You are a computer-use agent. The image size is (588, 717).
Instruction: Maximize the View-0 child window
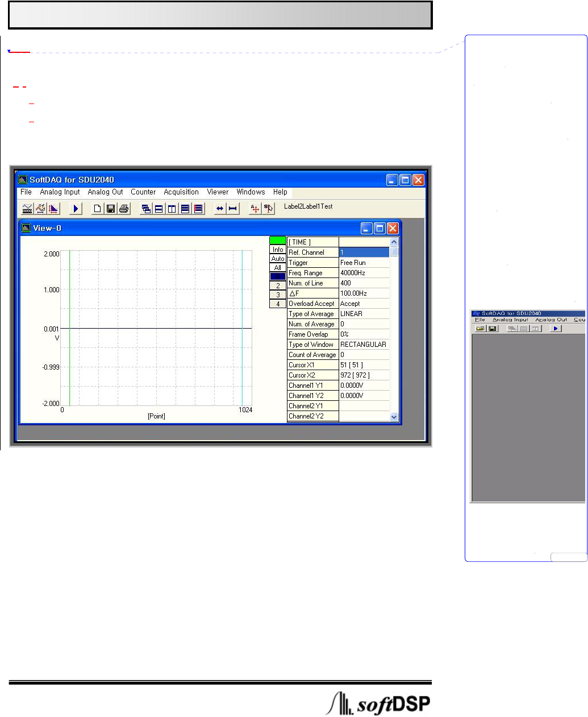(380, 228)
